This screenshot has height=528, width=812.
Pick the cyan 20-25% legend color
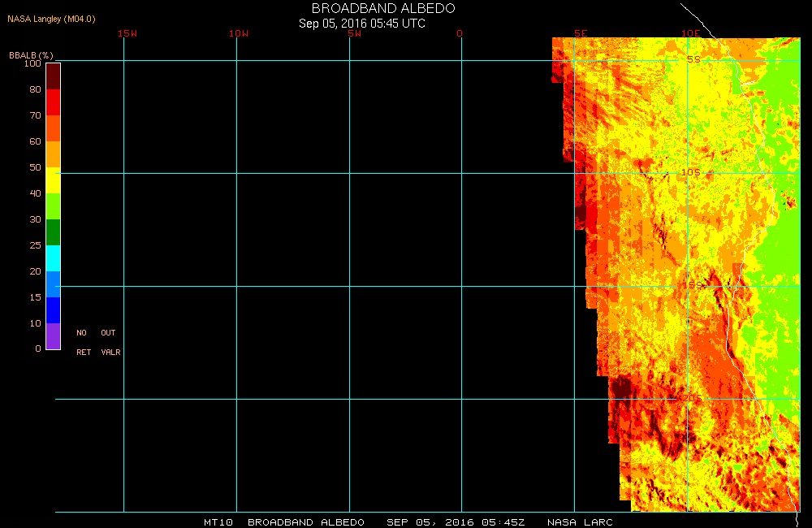[x=53, y=258]
